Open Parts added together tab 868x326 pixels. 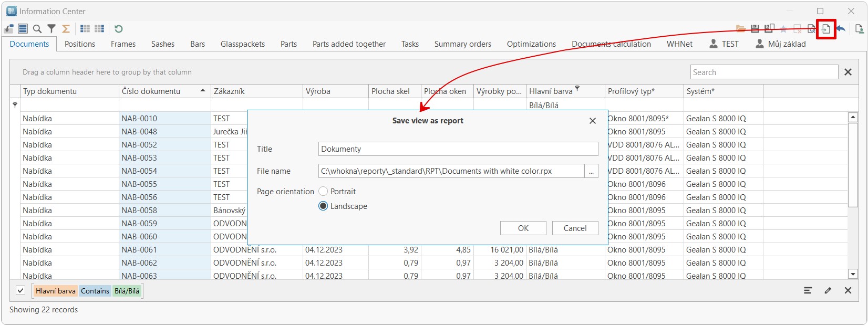point(349,44)
